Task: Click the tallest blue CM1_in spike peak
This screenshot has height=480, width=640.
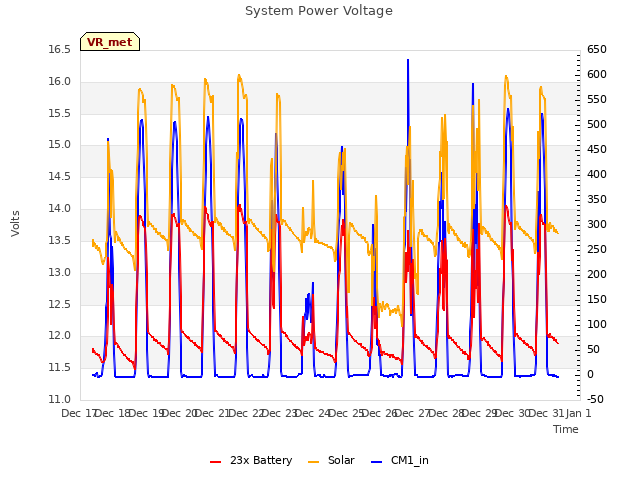Action: [408, 60]
